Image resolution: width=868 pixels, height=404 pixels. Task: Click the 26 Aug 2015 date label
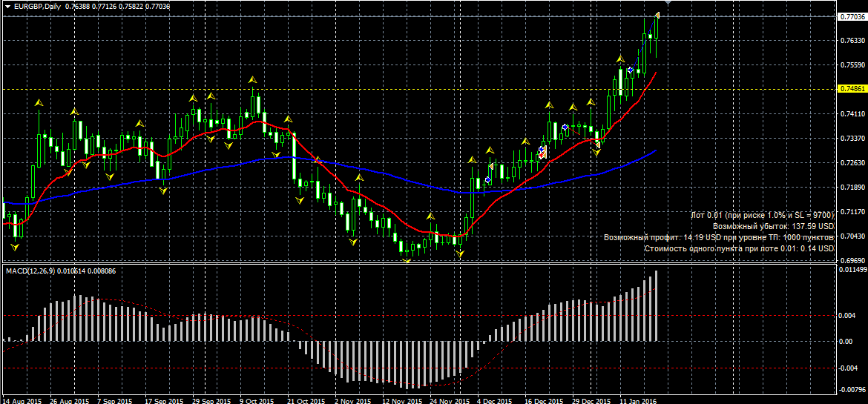pyautogui.click(x=69, y=400)
